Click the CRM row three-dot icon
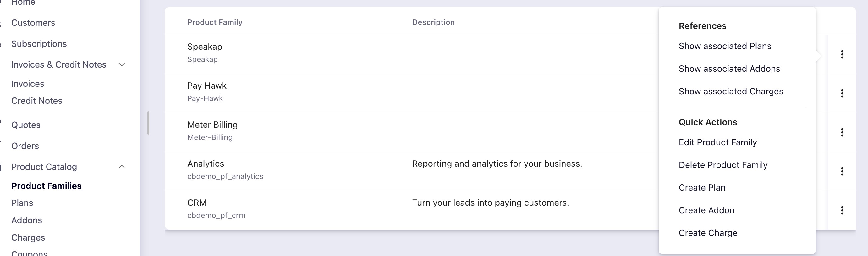Viewport: 868px width, 256px height. (x=842, y=210)
